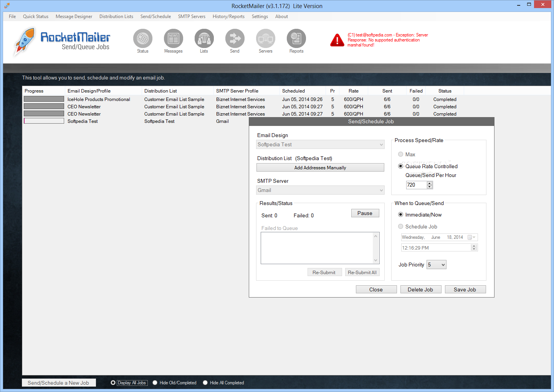This screenshot has width=554, height=392.
Task: Open the date picker calendar icon
Action: coord(471,237)
